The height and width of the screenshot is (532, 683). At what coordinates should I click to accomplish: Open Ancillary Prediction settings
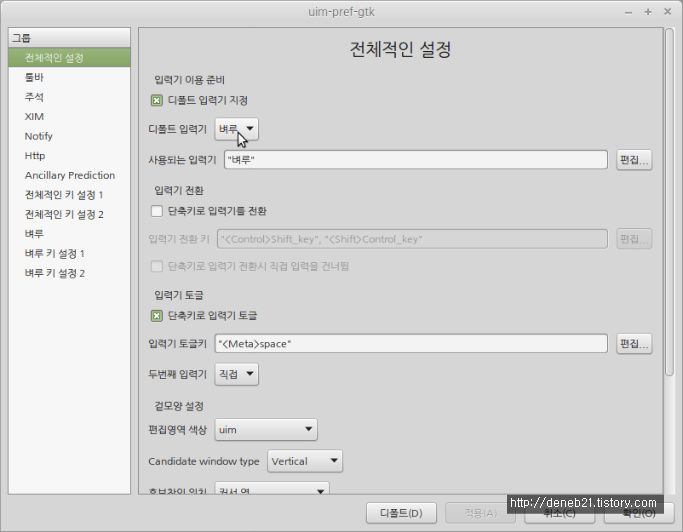pyautogui.click(x=70, y=175)
